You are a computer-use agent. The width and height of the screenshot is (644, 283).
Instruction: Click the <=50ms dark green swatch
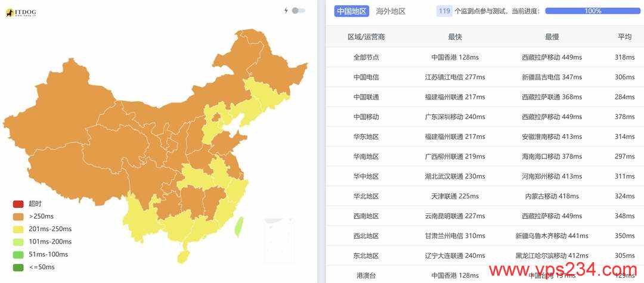coord(18,268)
